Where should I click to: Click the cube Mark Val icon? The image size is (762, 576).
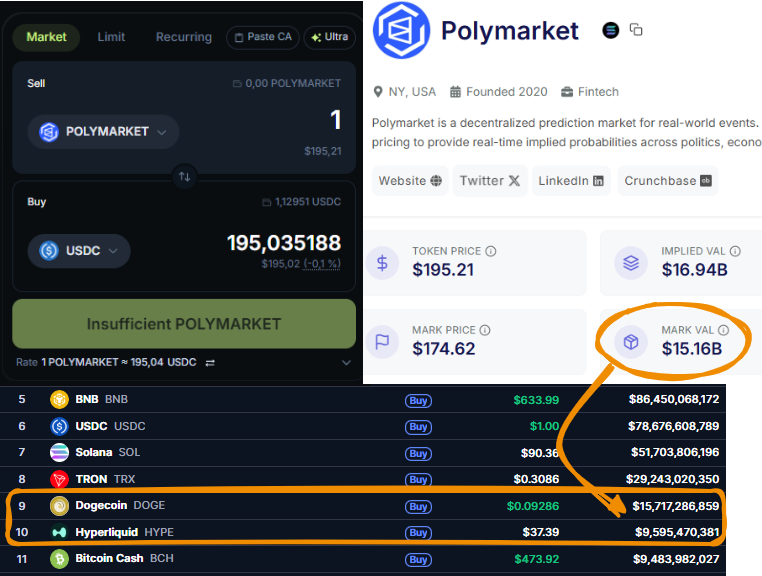631,342
